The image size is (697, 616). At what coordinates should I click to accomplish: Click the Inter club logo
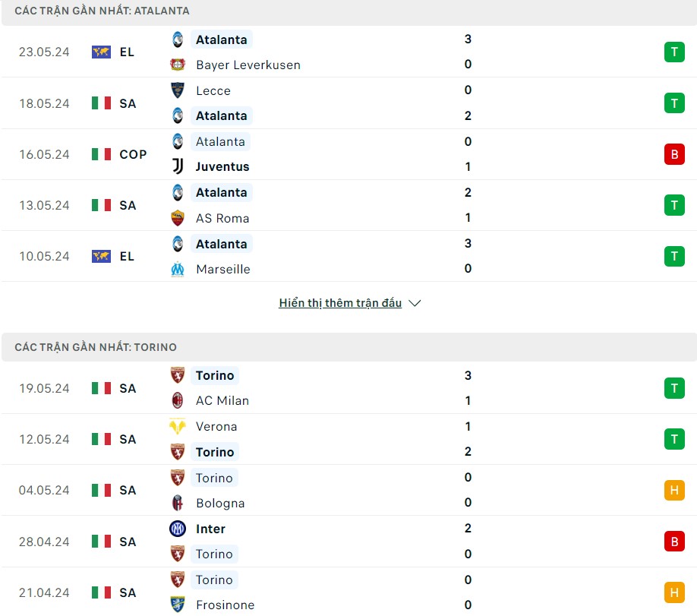click(178, 529)
